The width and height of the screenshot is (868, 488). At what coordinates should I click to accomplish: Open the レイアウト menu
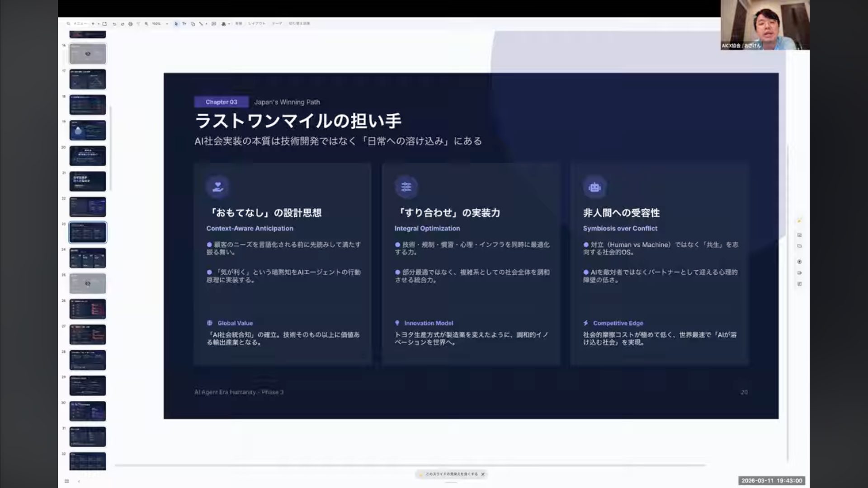coord(256,23)
